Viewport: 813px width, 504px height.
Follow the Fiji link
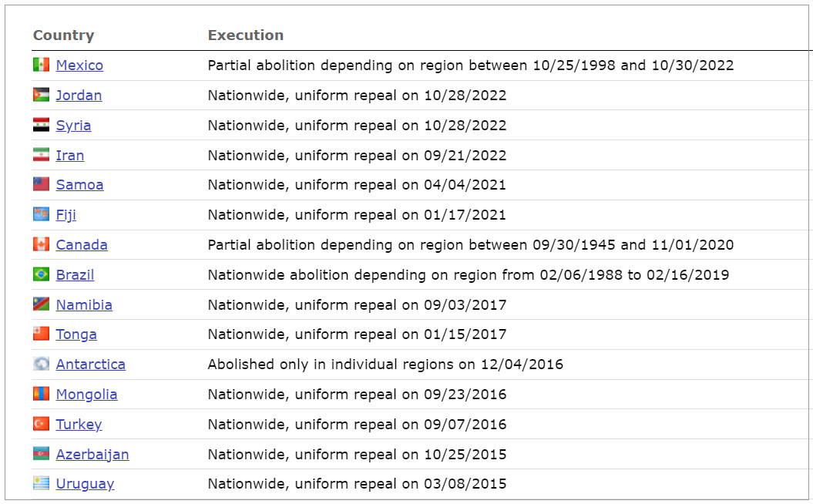pyautogui.click(x=66, y=215)
